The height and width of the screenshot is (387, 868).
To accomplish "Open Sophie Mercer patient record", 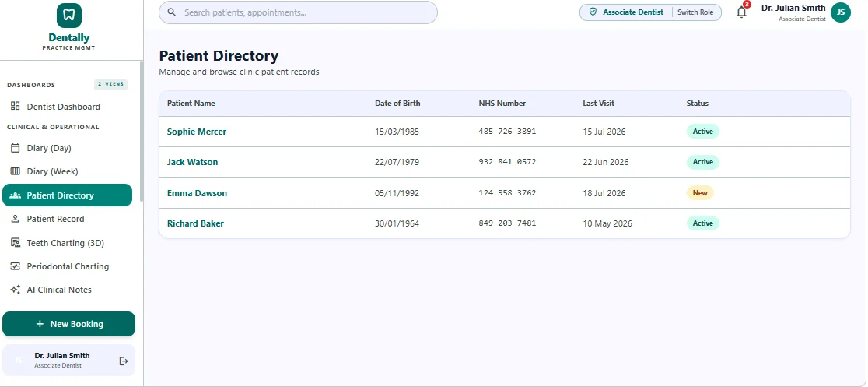I will (x=197, y=132).
